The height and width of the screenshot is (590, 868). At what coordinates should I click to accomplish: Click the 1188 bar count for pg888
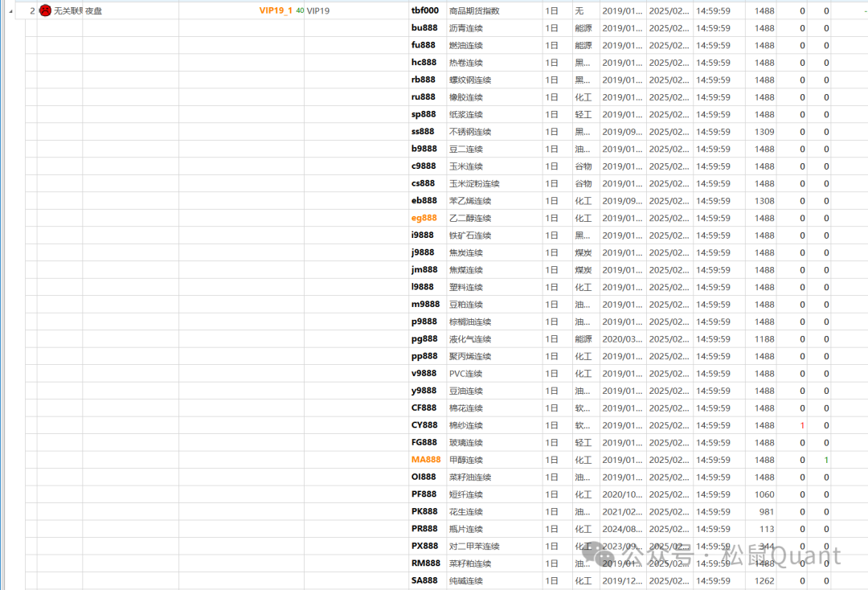[x=764, y=339]
